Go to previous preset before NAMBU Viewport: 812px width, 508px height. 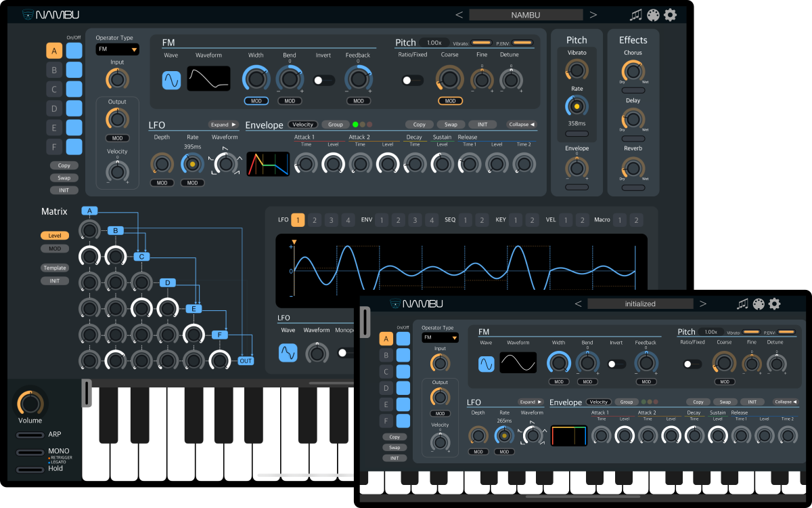click(459, 15)
